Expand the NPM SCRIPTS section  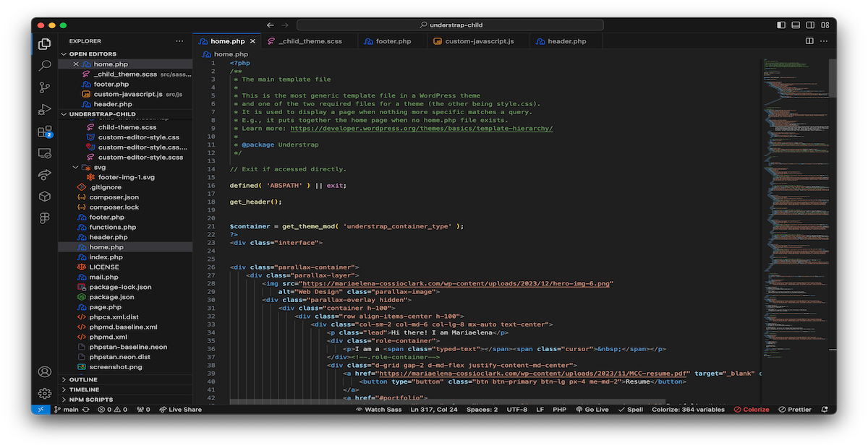(90, 400)
